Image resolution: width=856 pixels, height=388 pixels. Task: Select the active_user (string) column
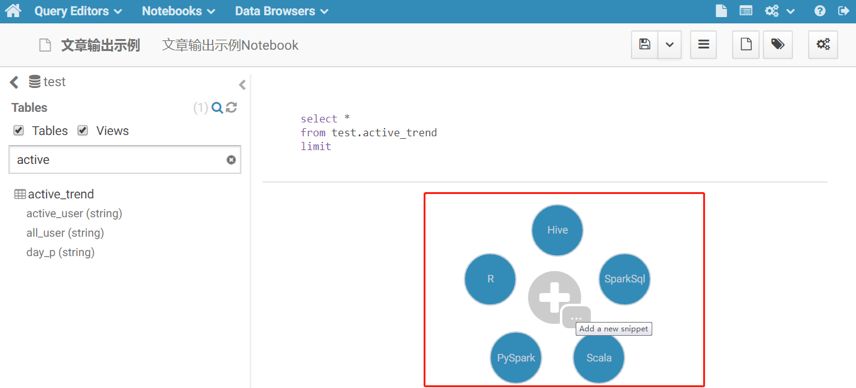[74, 213]
